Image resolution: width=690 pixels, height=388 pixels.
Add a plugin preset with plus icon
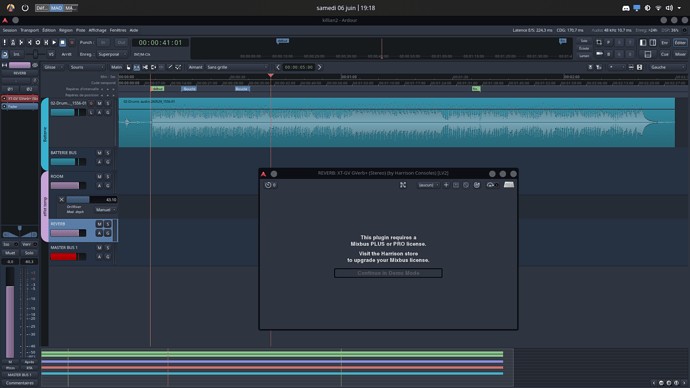[446, 185]
